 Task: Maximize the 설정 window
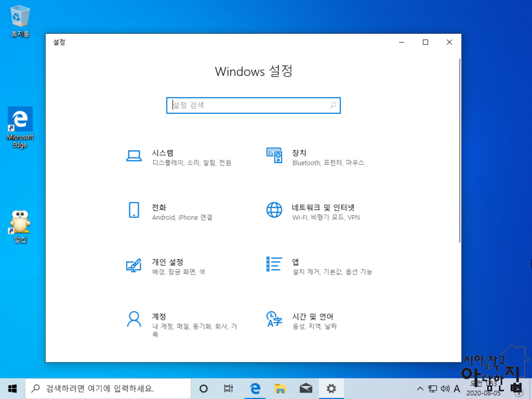pos(426,42)
